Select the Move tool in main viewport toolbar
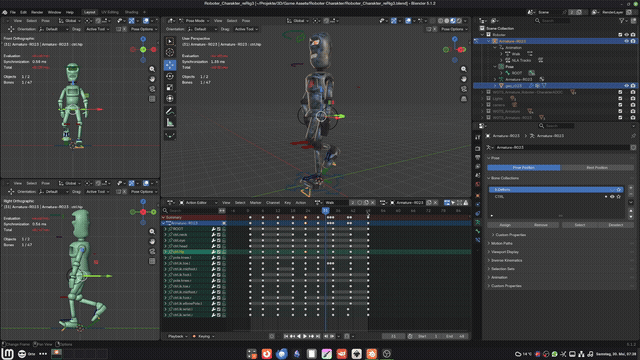 coord(170,64)
